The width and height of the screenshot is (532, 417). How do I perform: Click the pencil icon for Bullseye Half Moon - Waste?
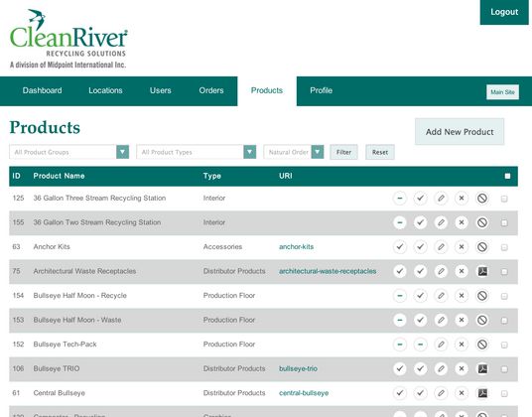[x=441, y=320]
